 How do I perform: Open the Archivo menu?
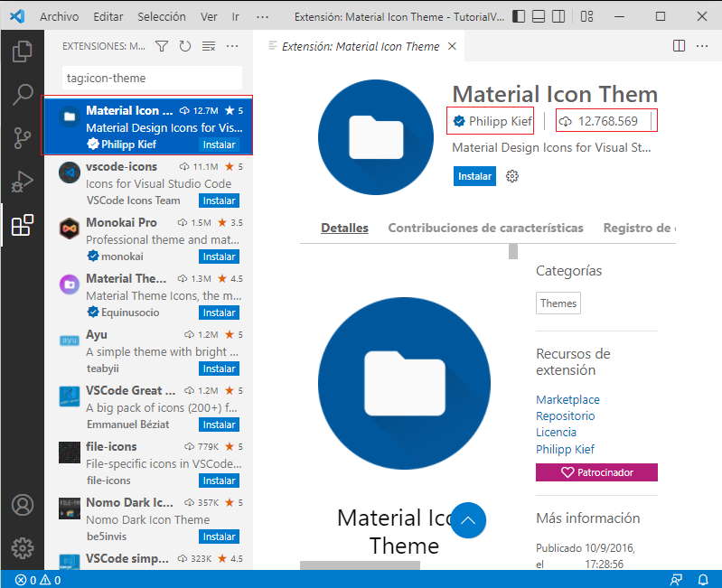click(x=60, y=17)
